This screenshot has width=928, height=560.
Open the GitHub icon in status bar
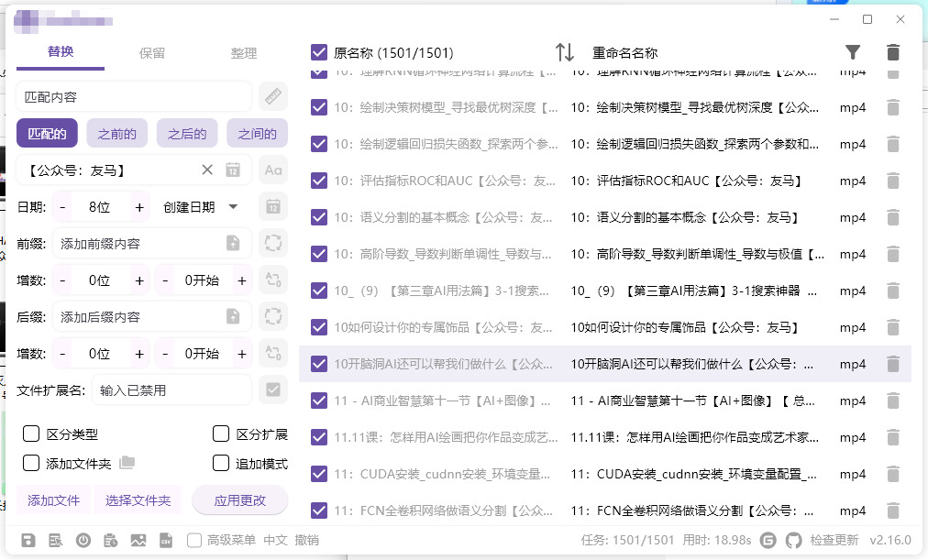pos(793,540)
